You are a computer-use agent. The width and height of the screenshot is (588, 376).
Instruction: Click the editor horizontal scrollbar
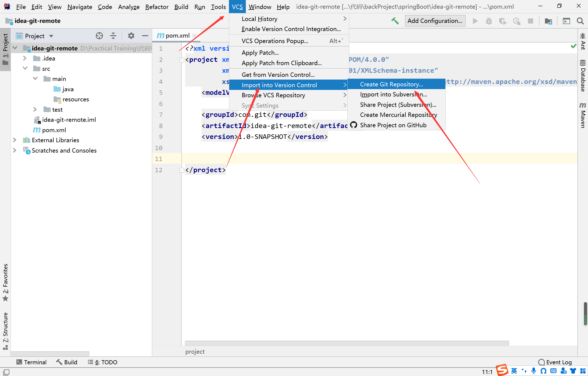point(347,343)
